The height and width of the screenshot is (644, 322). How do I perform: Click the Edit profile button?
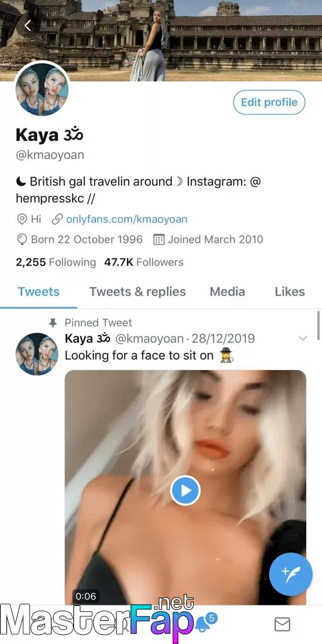[269, 102]
